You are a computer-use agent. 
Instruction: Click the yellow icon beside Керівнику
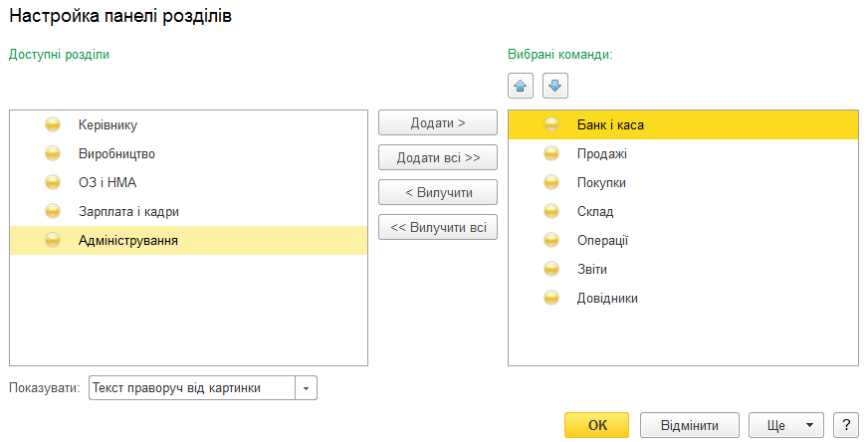tap(53, 124)
